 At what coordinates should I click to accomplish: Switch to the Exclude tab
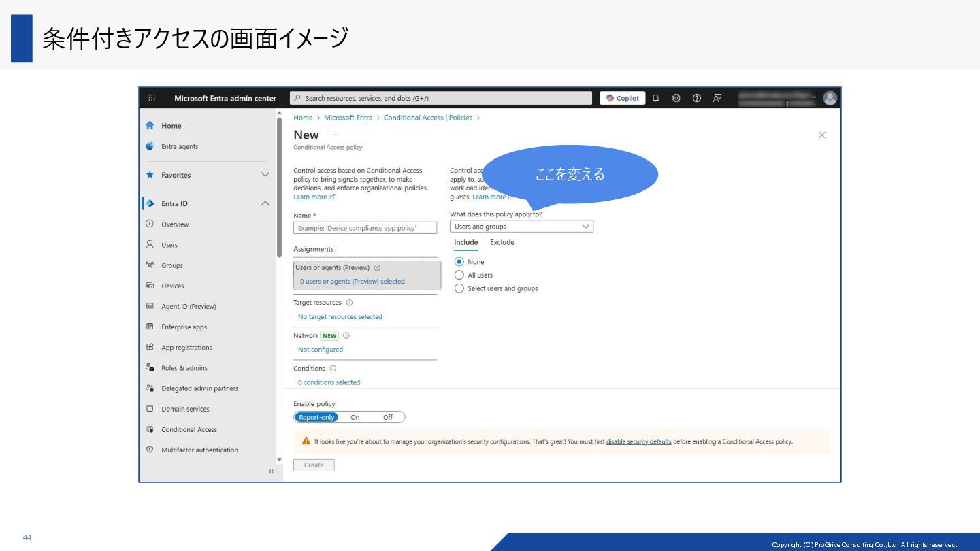(x=502, y=243)
